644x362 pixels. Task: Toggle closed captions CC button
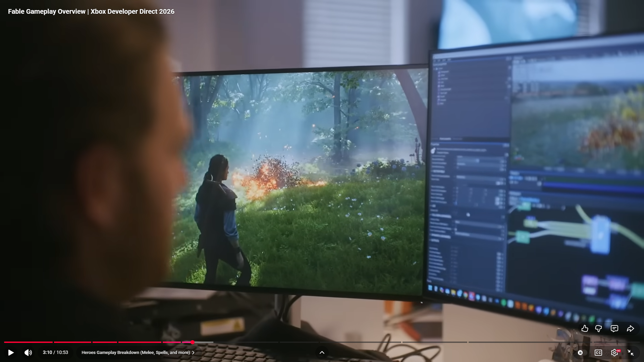598,353
